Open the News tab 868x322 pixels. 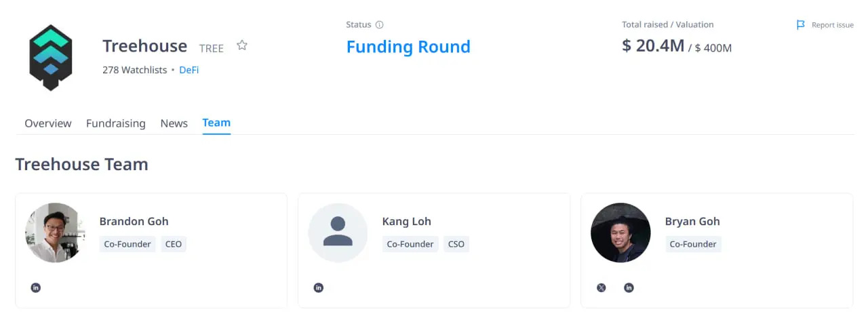[x=174, y=123]
